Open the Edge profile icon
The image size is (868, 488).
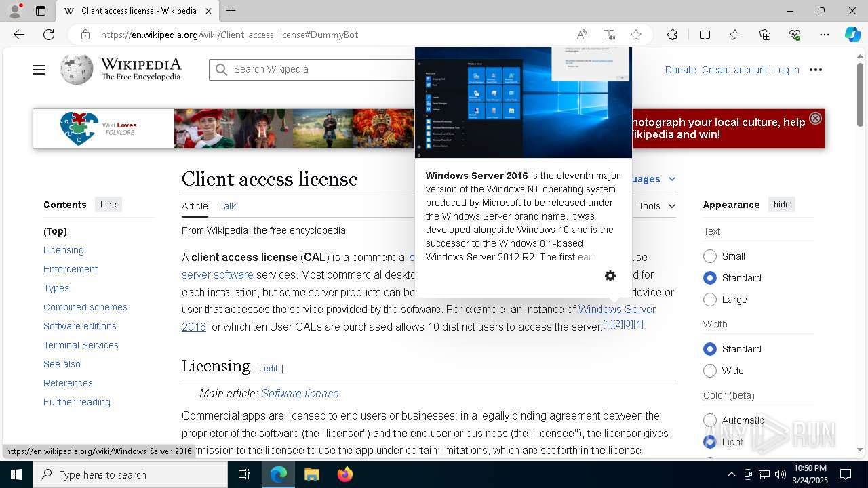click(x=15, y=11)
